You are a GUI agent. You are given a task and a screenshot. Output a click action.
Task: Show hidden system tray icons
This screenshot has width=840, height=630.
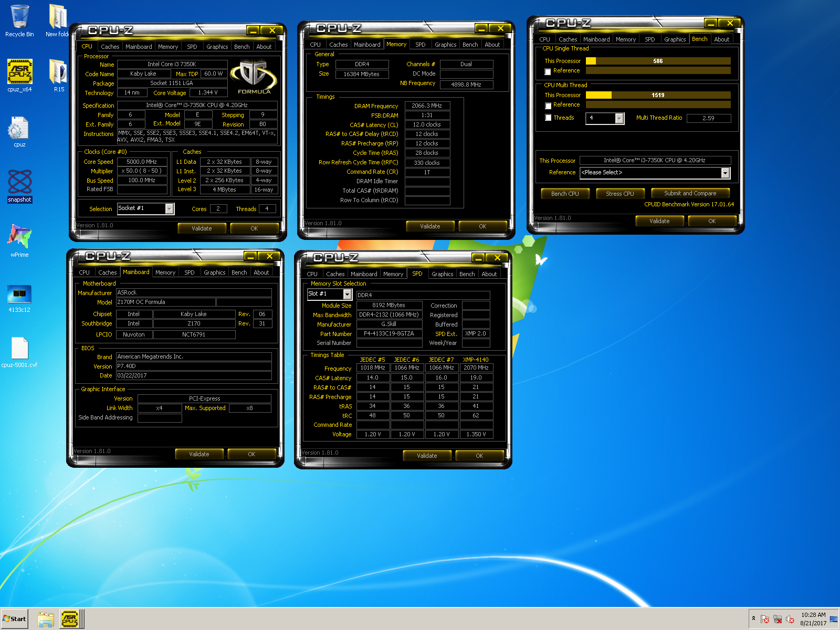[x=753, y=618]
